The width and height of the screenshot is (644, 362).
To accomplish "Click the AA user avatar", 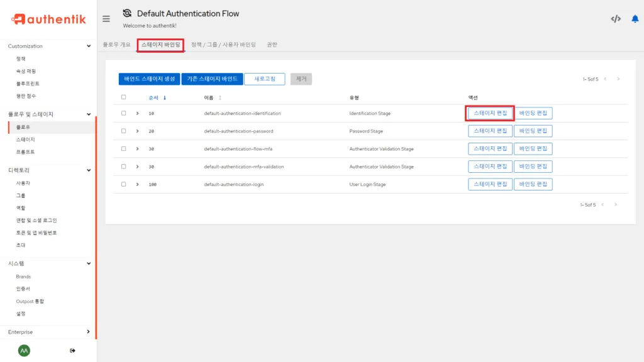I will (x=24, y=350).
